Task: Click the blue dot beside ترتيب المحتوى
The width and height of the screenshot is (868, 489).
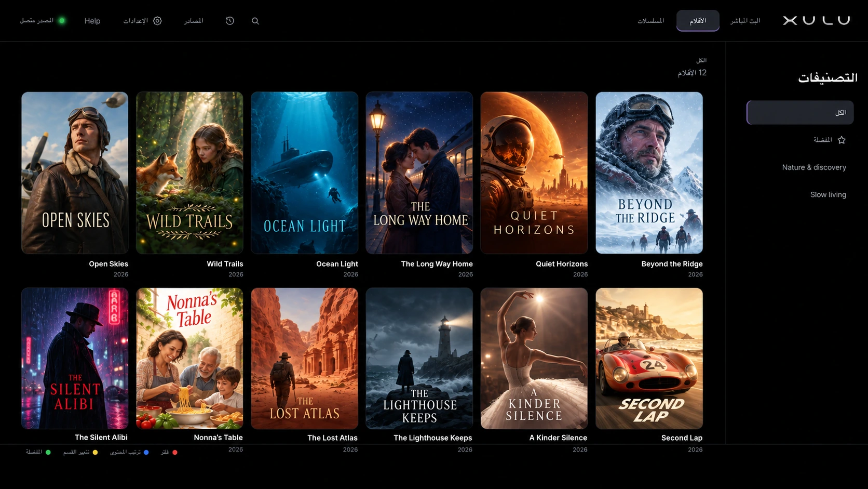Action: click(x=146, y=452)
